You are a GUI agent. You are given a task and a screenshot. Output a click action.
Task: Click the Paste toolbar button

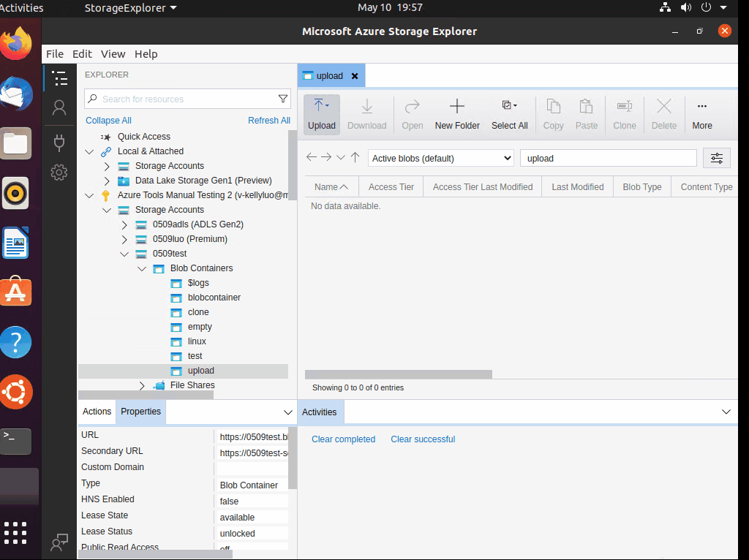pos(586,114)
